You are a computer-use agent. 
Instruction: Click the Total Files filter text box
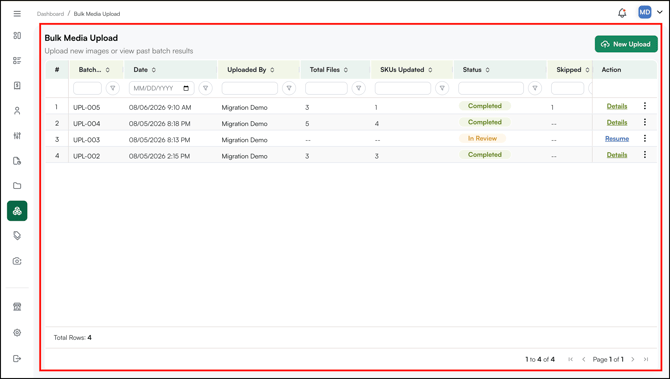pyautogui.click(x=326, y=88)
